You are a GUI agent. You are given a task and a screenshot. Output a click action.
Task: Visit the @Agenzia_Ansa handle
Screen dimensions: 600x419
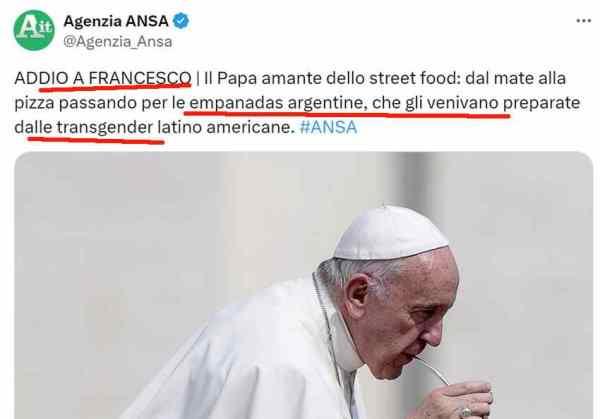tap(118, 41)
